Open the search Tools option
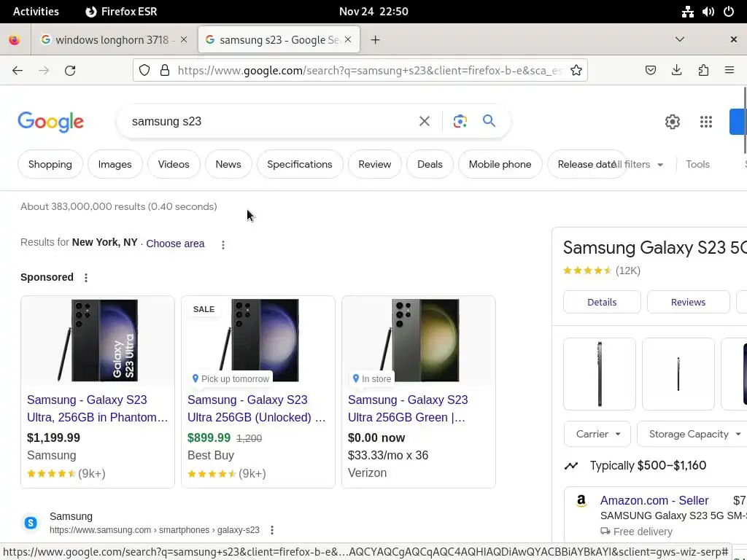Screen dimensions: 747x560 point(697,164)
